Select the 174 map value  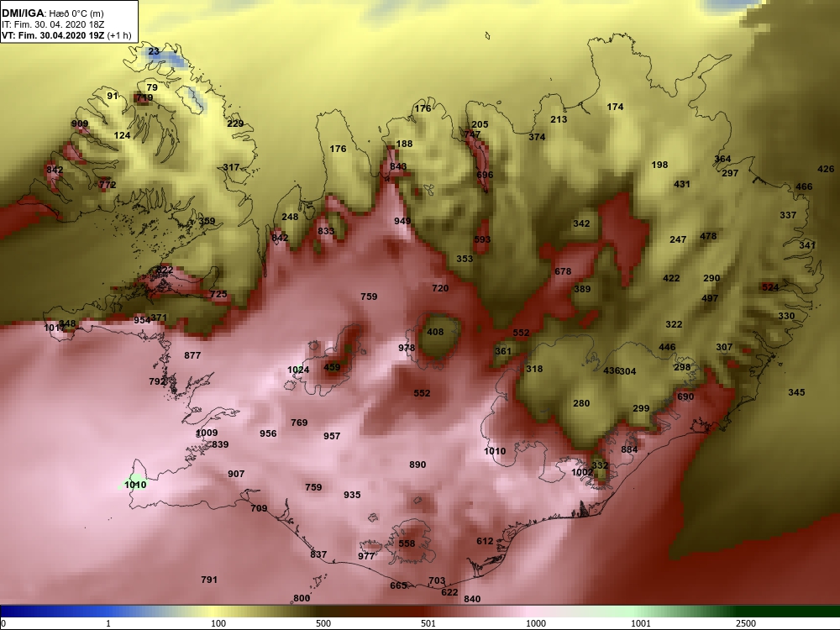click(x=615, y=107)
